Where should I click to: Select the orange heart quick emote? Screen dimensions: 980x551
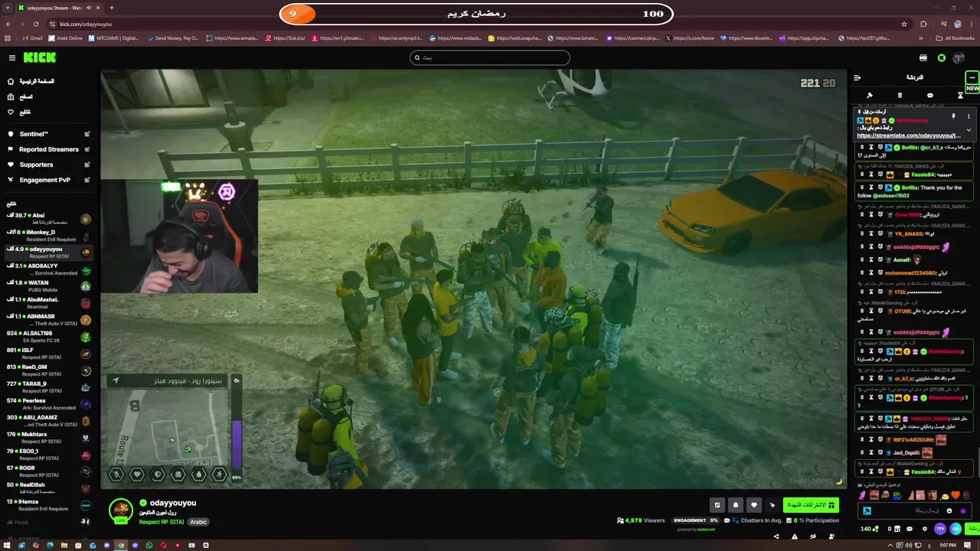coord(955,495)
